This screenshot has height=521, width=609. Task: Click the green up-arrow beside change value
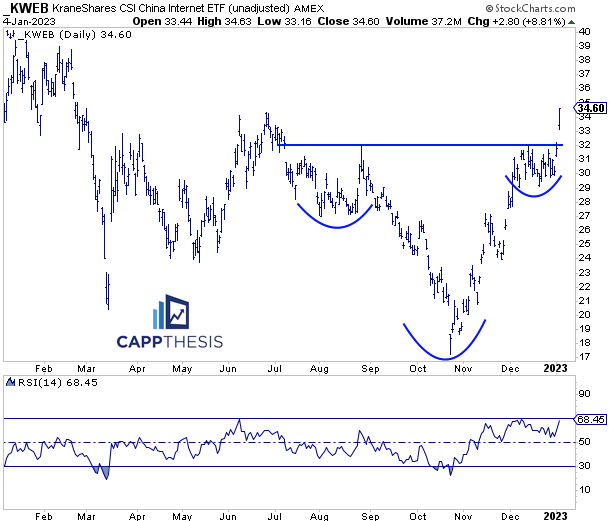click(571, 22)
